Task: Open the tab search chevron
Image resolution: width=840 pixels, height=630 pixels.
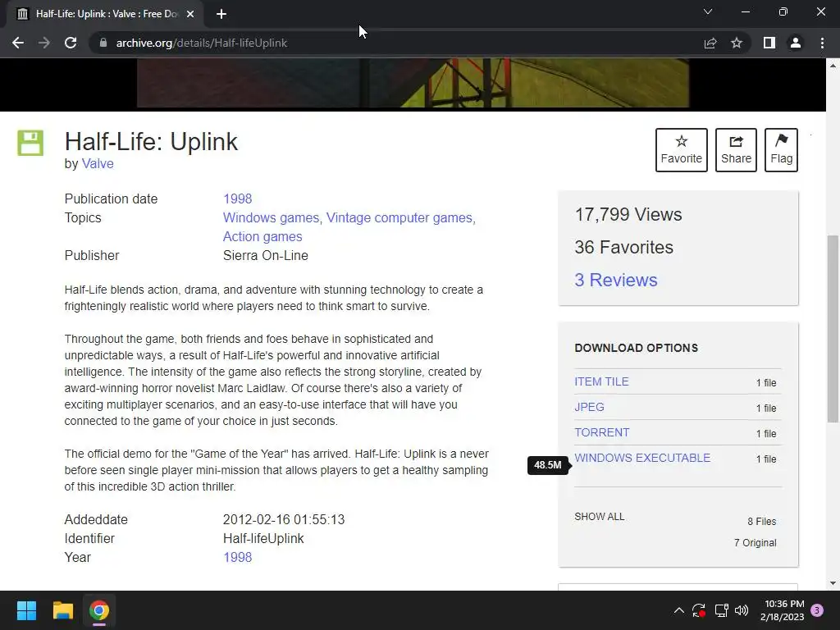Action: [708, 11]
